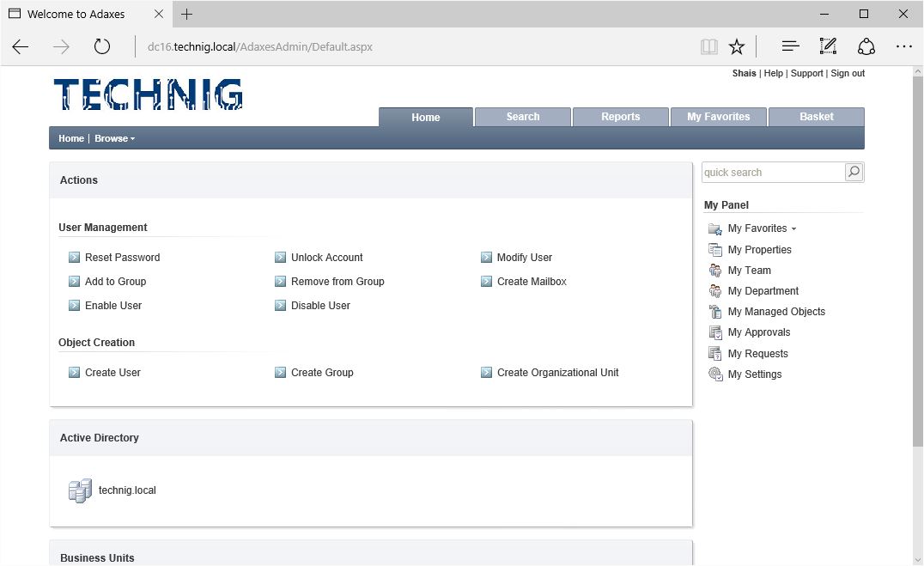Click the technig.local domain server icon
This screenshot has height=566, width=924.
(x=80, y=490)
